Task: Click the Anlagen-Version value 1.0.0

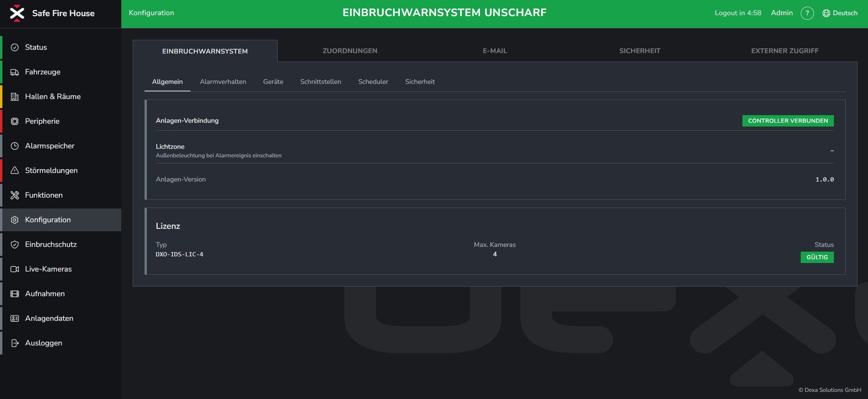Action: pos(824,179)
